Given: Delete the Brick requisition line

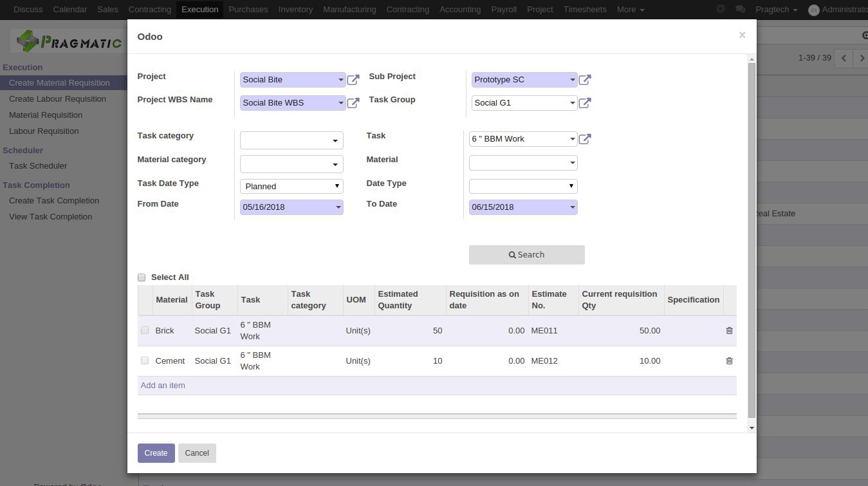Looking at the screenshot, I should [x=729, y=330].
